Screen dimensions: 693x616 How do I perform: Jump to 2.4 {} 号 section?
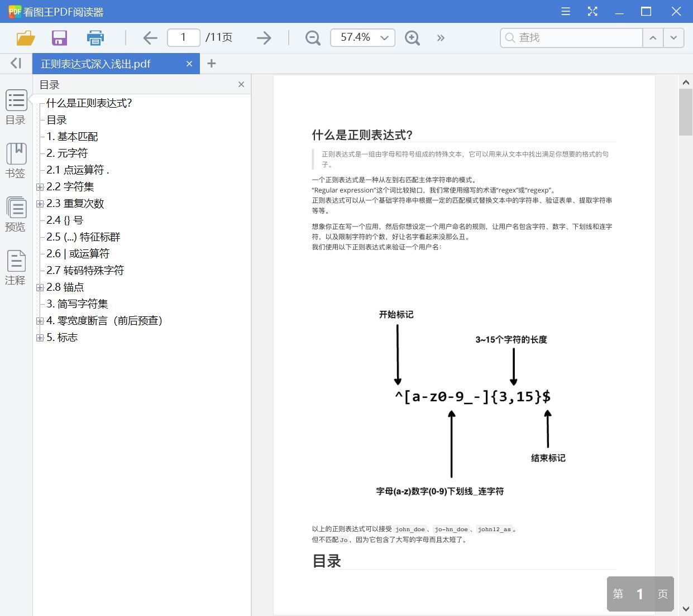pos(65,220)
